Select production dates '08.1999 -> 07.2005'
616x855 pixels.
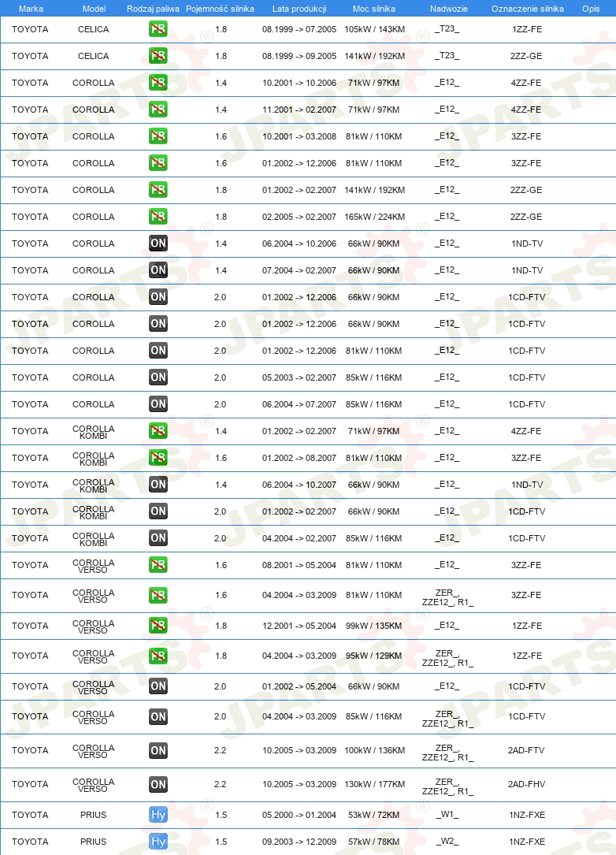[299, 29]
